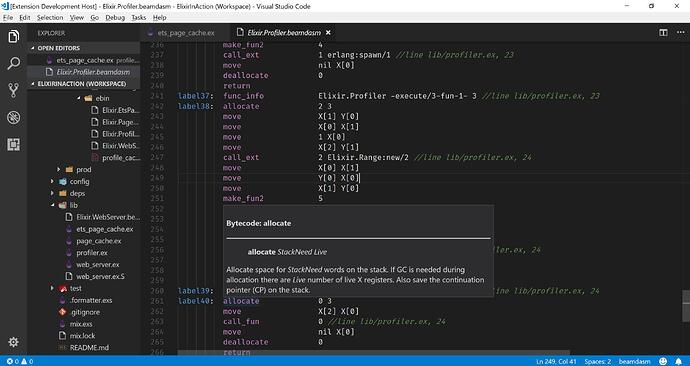
Task: Open Elixir.WebServer.be... file in lib
Action: point(108,217)
